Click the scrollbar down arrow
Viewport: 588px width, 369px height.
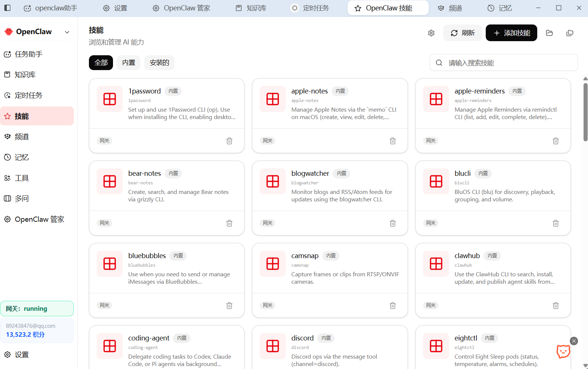(585, 366)
